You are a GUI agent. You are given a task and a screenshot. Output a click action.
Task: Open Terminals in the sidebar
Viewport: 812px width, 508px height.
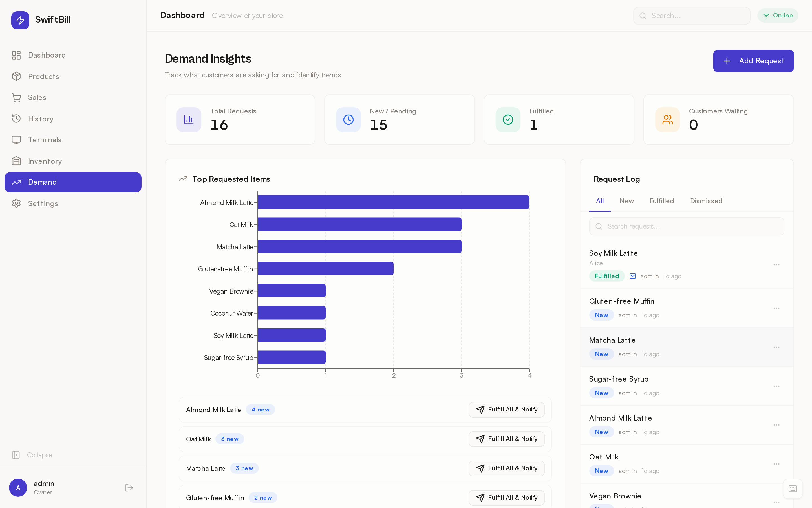click(x=73, y=140)
